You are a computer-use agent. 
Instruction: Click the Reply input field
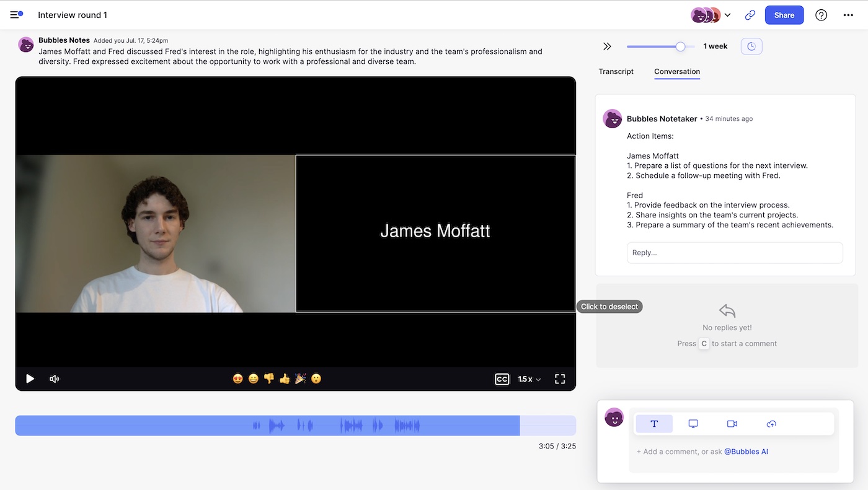pos(735,253)
